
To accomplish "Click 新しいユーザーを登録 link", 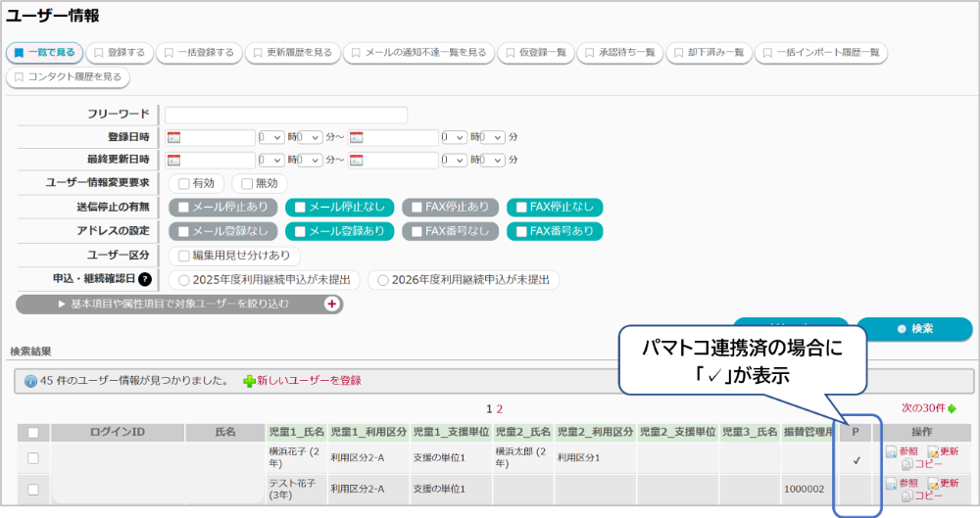I will click(x=308, y=380).
